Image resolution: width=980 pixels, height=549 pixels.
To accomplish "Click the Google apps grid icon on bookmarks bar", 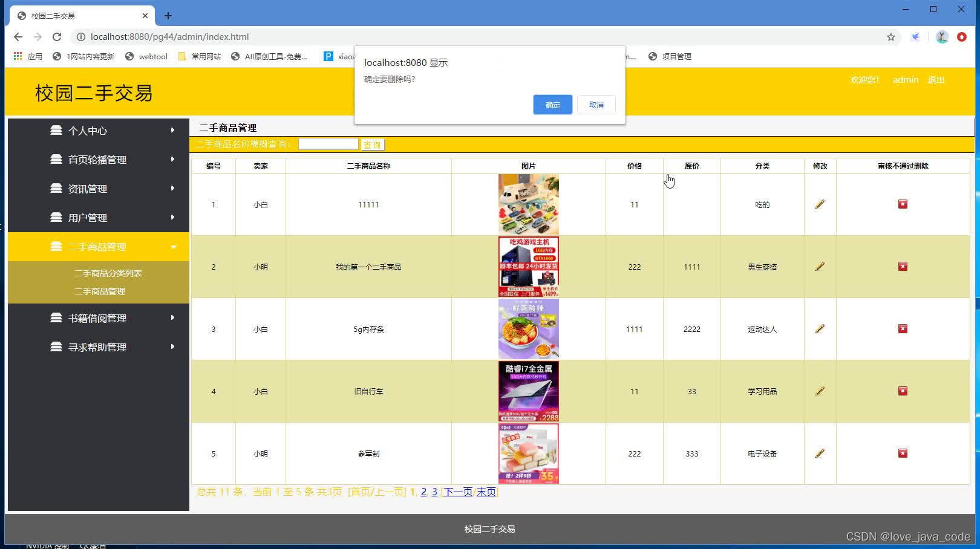I will 16,56.
